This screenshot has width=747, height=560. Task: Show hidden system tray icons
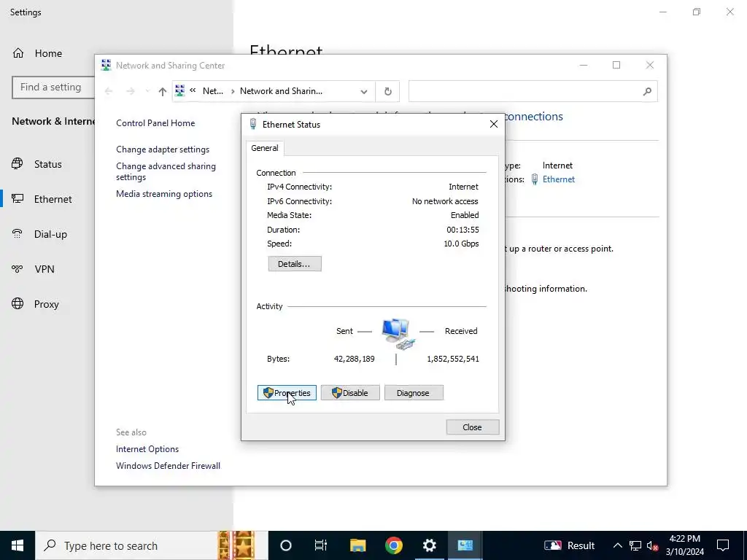[617, 545]
